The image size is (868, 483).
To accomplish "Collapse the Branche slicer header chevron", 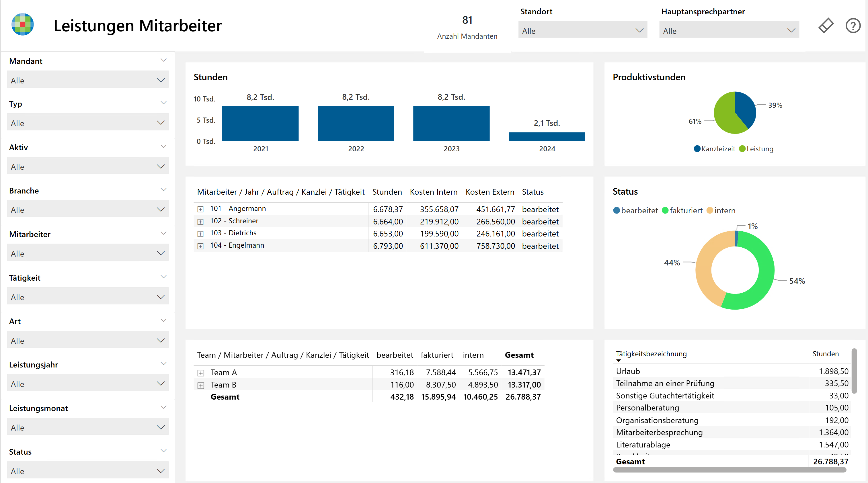I will [x=163, y=190].
